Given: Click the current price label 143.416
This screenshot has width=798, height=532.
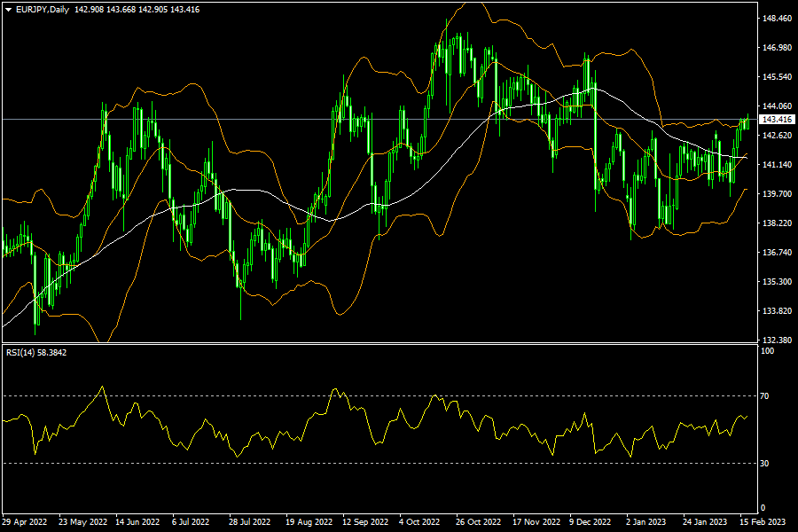Looking at the screenshot, I should click(777, 120).
